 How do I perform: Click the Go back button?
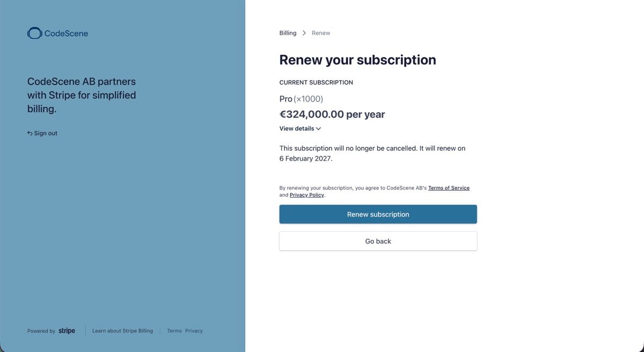pyautogui.click(x=378, y=241)
